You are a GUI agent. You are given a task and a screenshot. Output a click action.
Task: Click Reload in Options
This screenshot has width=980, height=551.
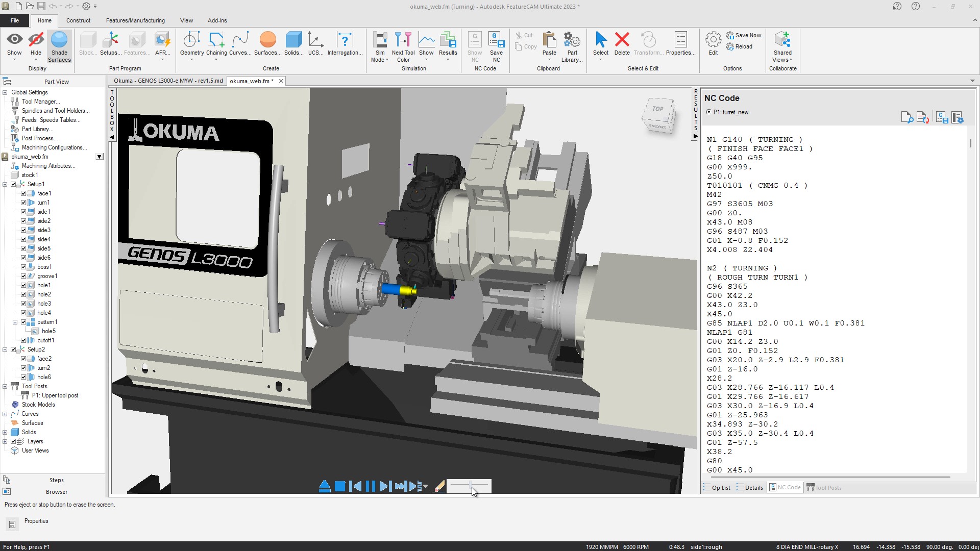coord(739,46)
